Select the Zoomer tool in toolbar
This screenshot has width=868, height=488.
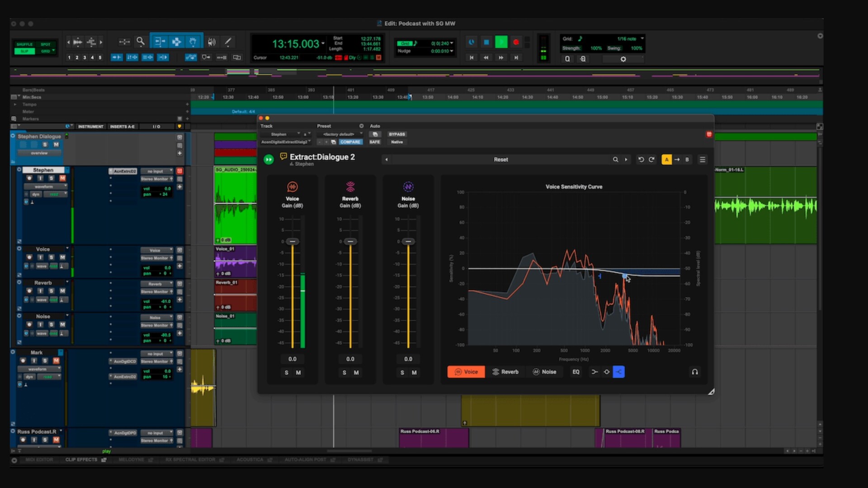point(141,42)
